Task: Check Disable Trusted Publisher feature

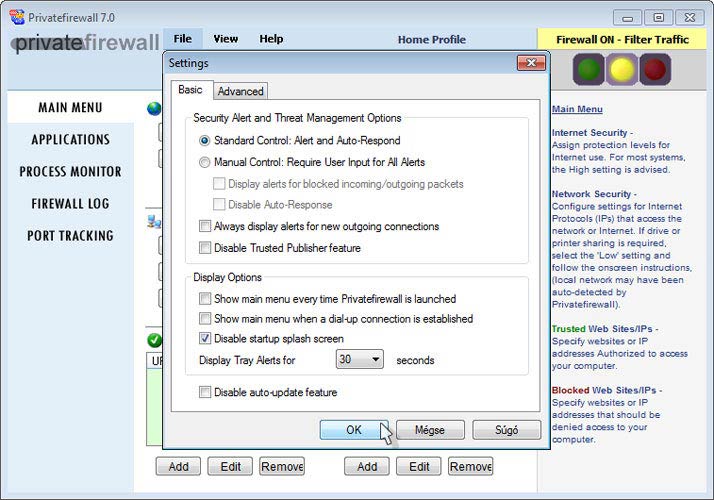Action: [x=205, y=248]
